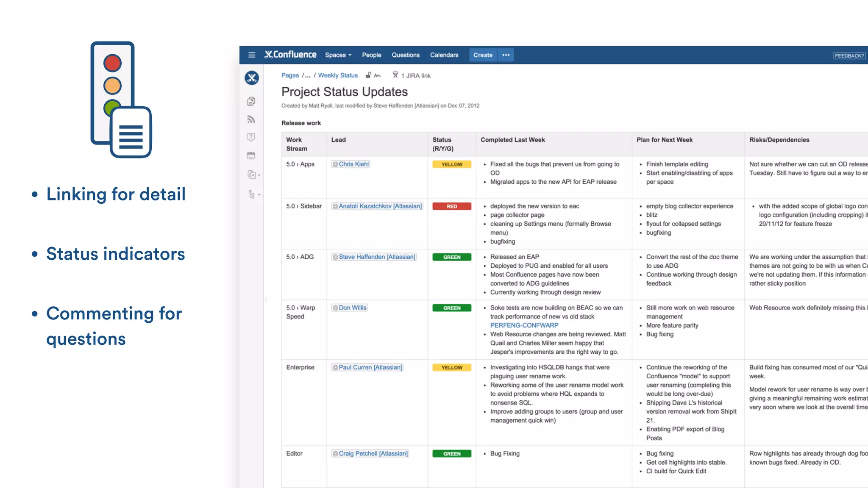The image size is (868, 488).
Task: Open the Questions menu item
Action: 406,55
